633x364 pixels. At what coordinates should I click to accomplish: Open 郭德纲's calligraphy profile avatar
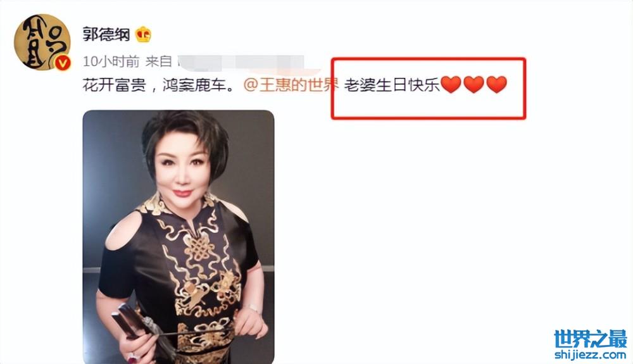click(x=42, y=42)
